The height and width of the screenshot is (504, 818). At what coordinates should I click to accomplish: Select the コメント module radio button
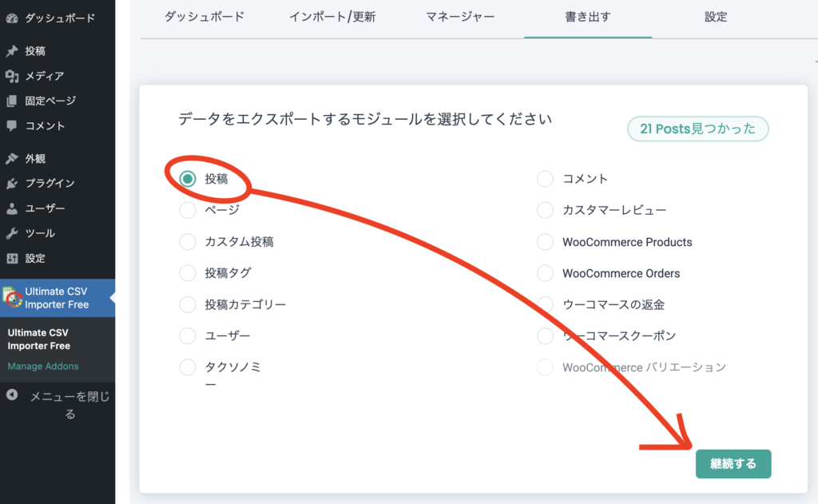tap(545, 179)
